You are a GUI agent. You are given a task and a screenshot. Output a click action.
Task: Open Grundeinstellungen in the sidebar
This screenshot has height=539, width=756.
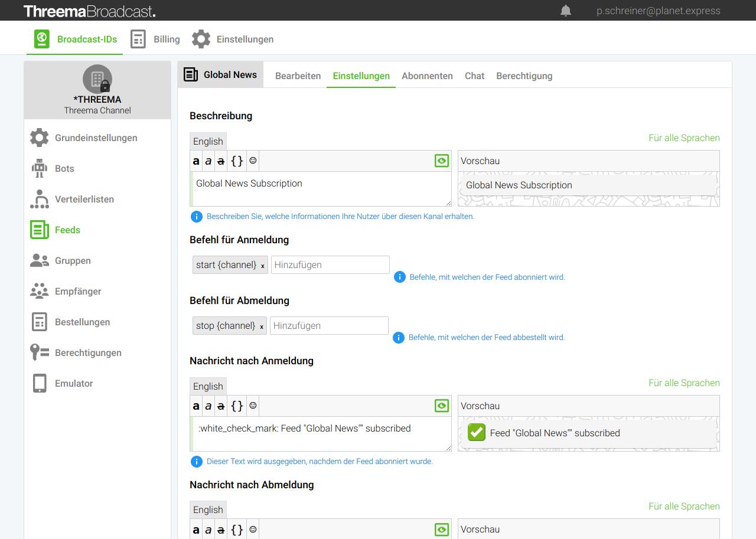(97, 138)
